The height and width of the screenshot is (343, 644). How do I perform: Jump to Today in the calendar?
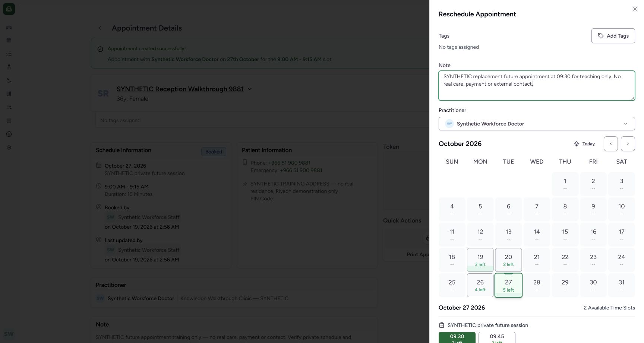(588, 144)
